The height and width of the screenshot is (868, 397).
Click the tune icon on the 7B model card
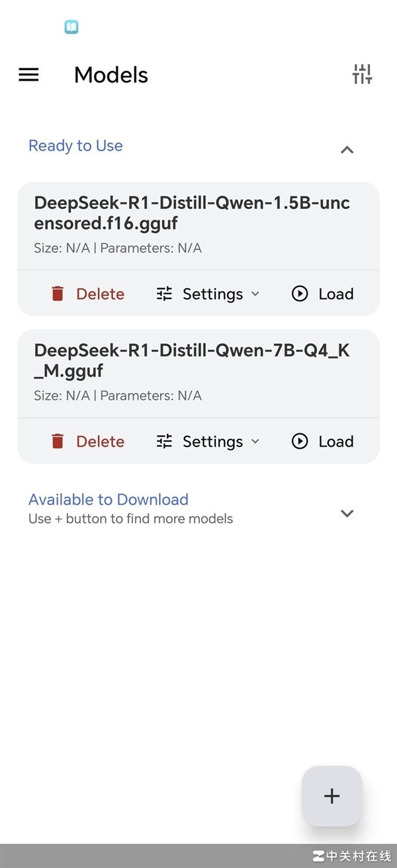pyautogui.click(x=164, y=441)
